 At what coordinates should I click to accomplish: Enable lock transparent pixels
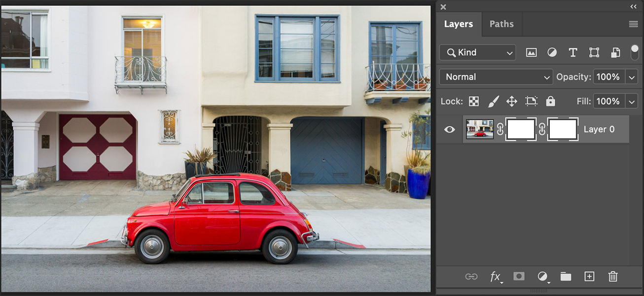pyautogui.click(x=474, y=101)
